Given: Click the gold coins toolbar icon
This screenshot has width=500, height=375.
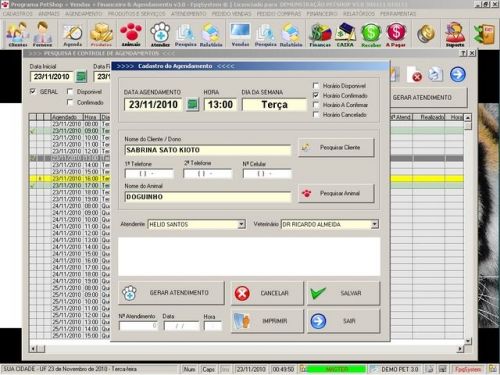Looking at the screenshot, I should (426, 33).
